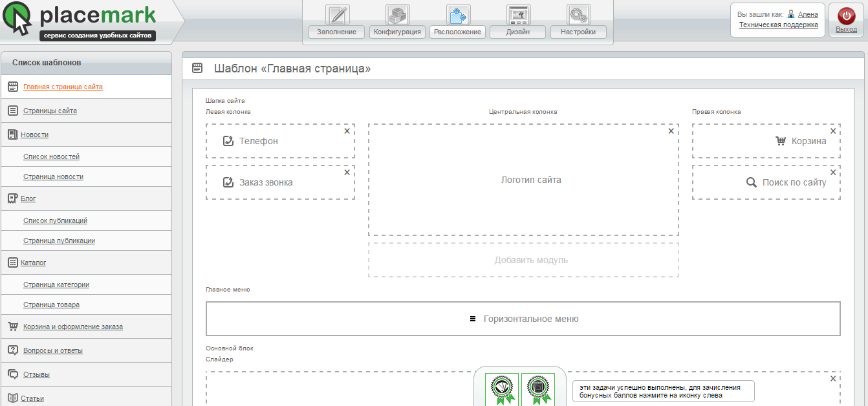Click the Заполнение button label
The height and width of the screenshot is (406, 868).
click(337, 32)
